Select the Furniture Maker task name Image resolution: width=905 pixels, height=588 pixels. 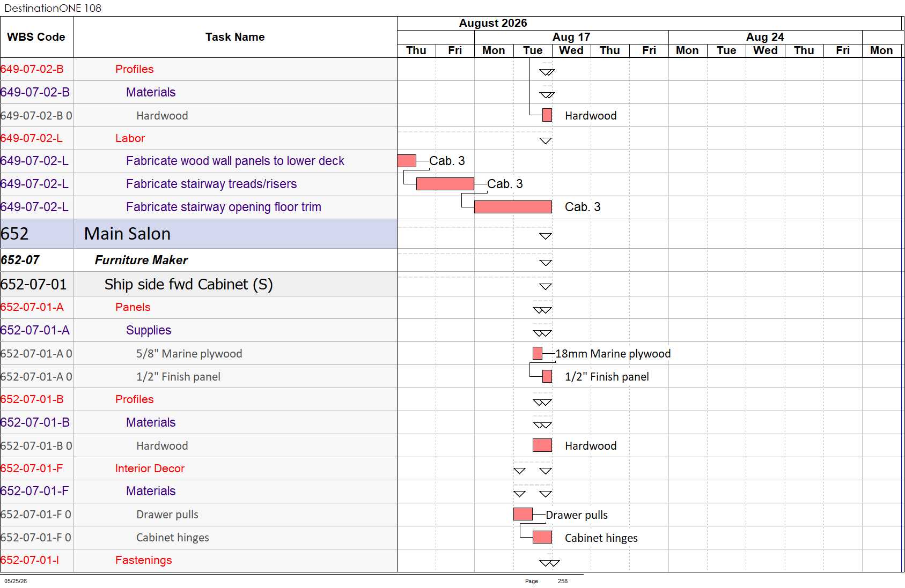[x=141, y=260]
